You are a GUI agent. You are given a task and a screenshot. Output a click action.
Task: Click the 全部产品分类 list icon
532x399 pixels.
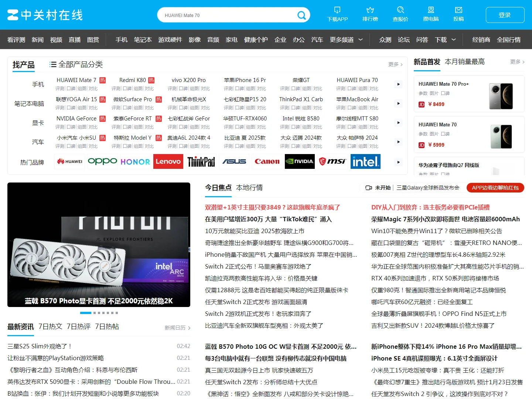click(53, 65)
